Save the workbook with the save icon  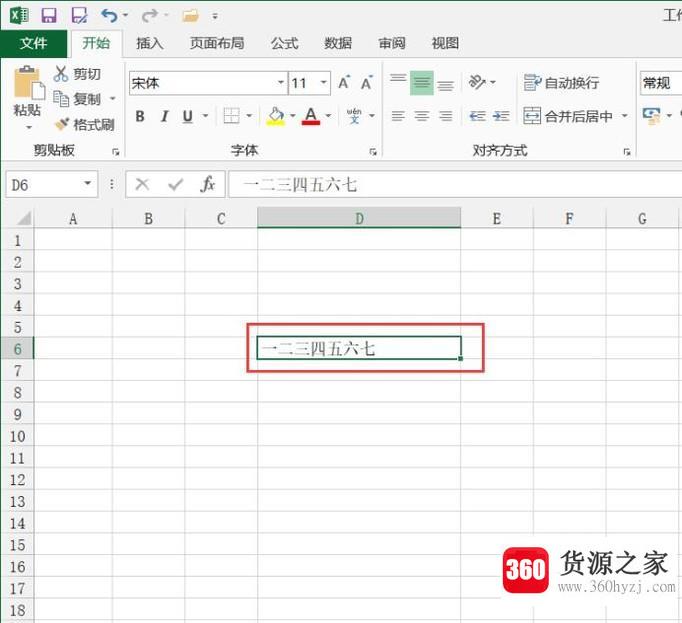coord(49,16)
